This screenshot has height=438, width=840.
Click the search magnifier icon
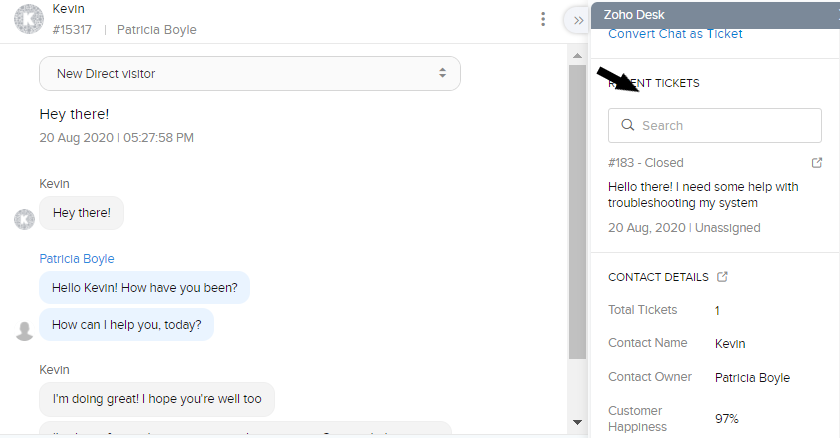627,125
